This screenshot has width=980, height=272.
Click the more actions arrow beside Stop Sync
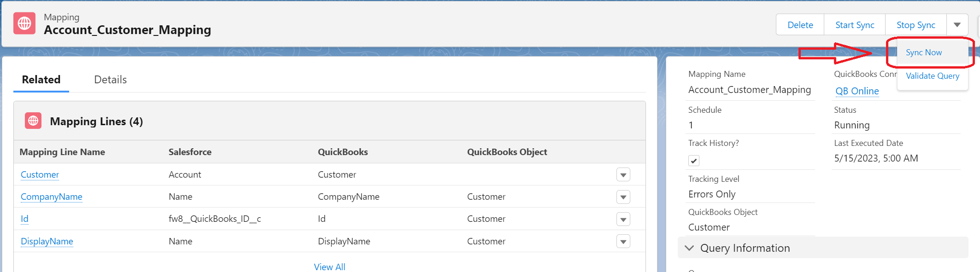click(x=957, y=25)
